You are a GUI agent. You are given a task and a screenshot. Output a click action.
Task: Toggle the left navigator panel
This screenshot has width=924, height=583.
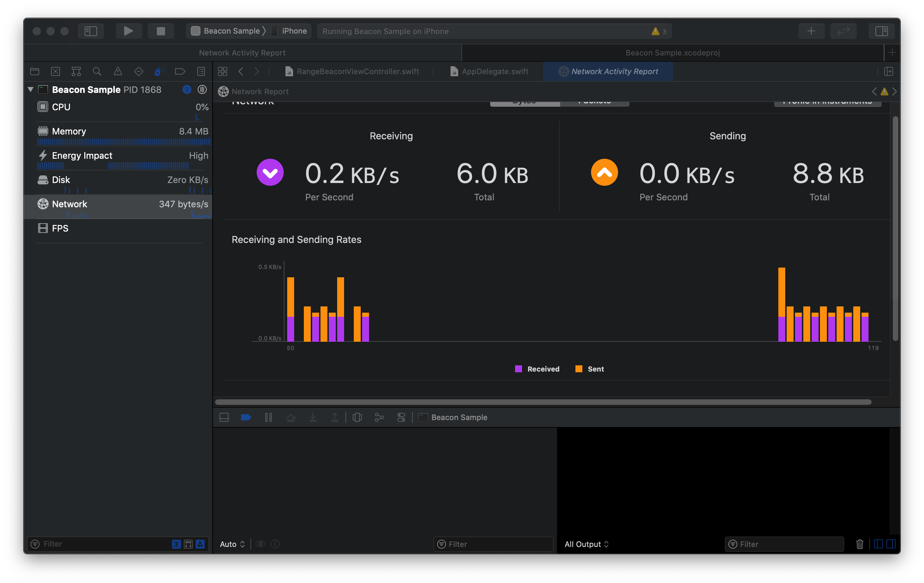[x=91, y=31]
